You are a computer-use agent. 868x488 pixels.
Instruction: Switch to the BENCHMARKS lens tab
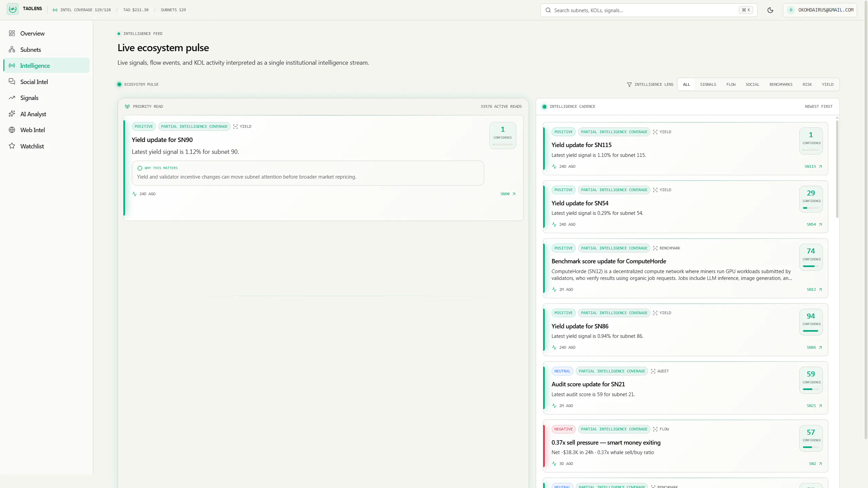[781, 84]
